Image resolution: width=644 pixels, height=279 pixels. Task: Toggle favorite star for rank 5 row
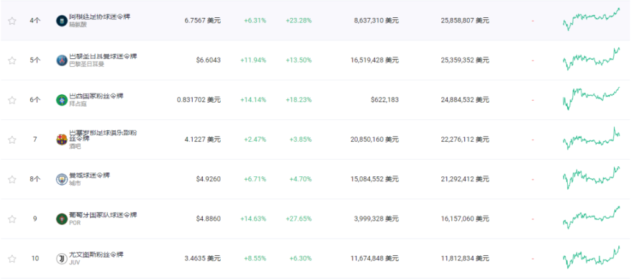click(x=12, y=60)
